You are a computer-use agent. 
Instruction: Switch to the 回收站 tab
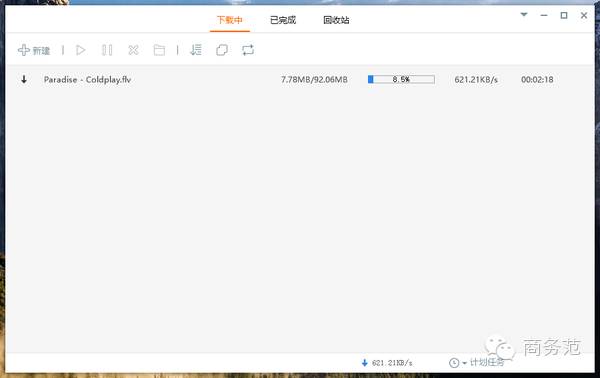point(336,20)
